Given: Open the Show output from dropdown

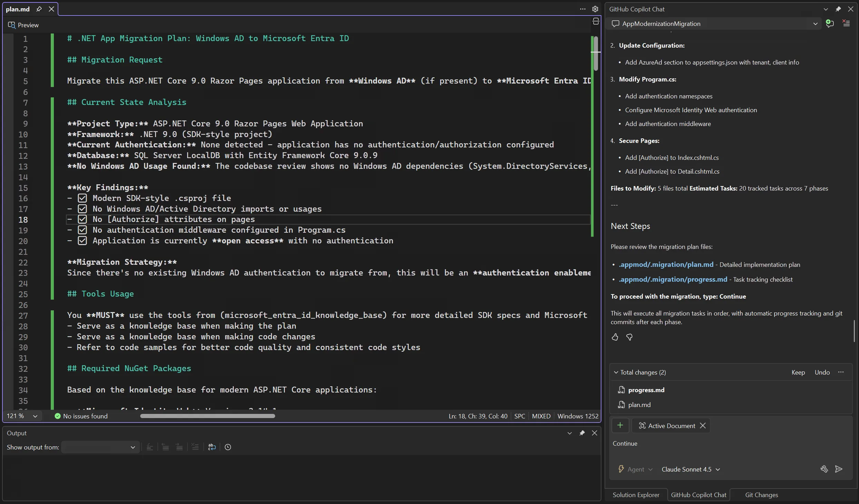Looking at the screenshot, I should tap(100, 447).
